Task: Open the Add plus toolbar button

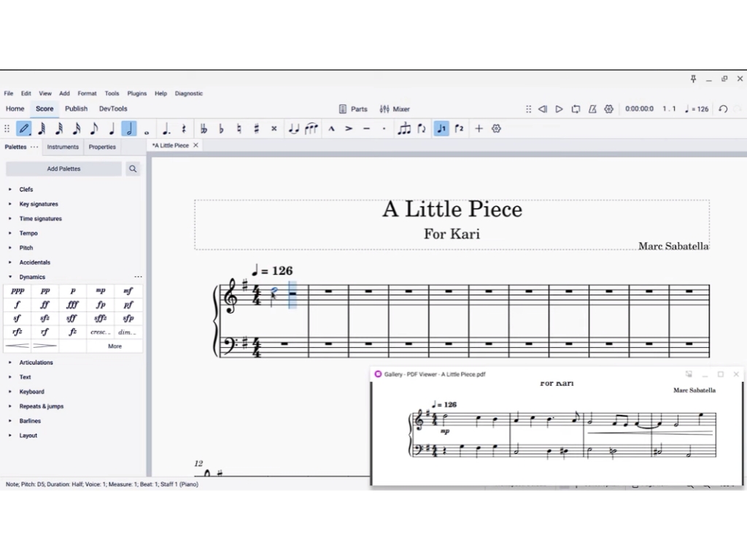Action: point(479,128)
